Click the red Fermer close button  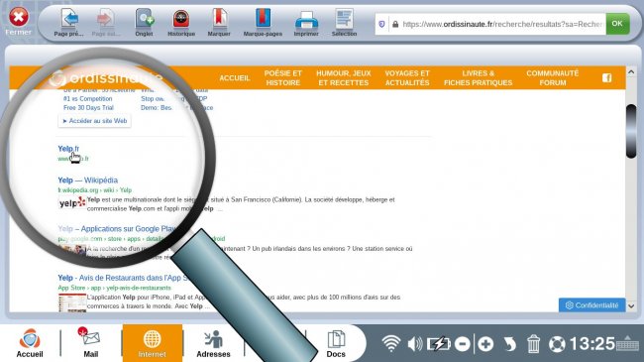(19, 22)
